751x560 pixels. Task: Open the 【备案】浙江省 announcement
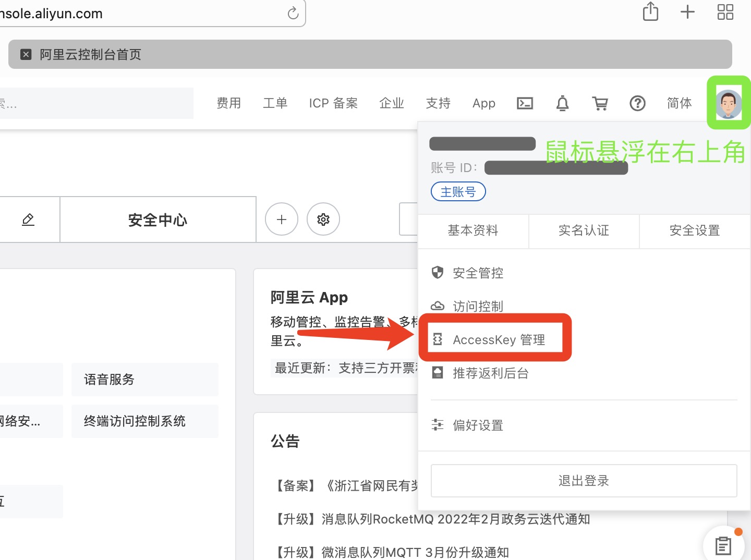[345, 486]
